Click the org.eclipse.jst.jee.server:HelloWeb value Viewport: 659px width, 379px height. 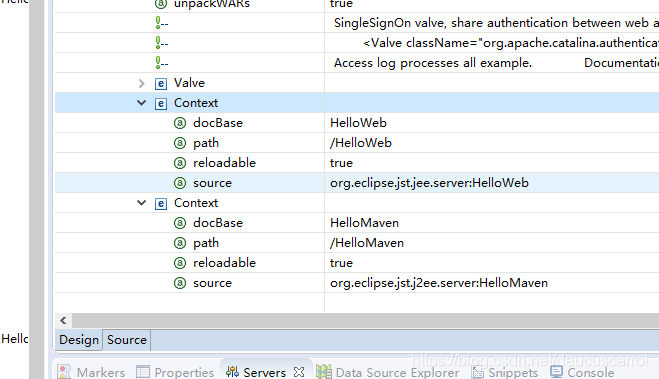click(429, 183)
